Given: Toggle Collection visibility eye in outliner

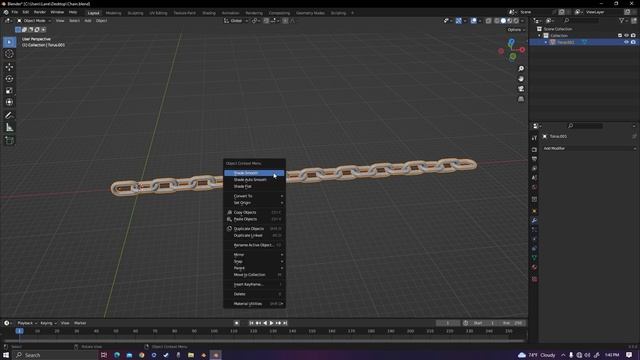Looking at the screenshot, I should click(x=626, y=36).
